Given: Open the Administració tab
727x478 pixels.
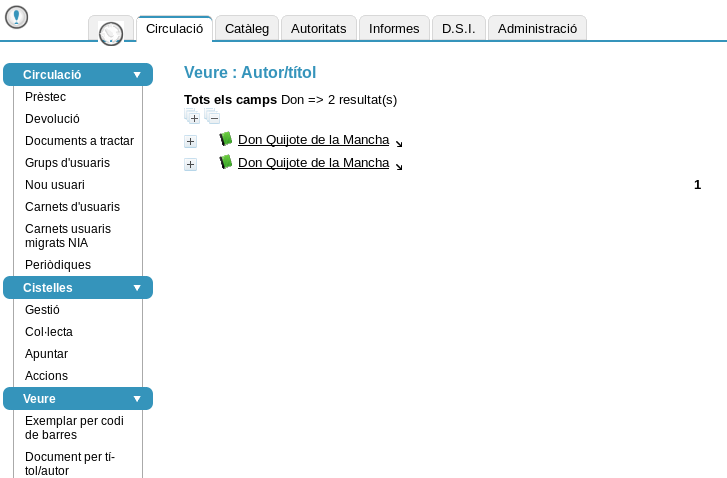Looking at the screenshot, I should [537, 29].
